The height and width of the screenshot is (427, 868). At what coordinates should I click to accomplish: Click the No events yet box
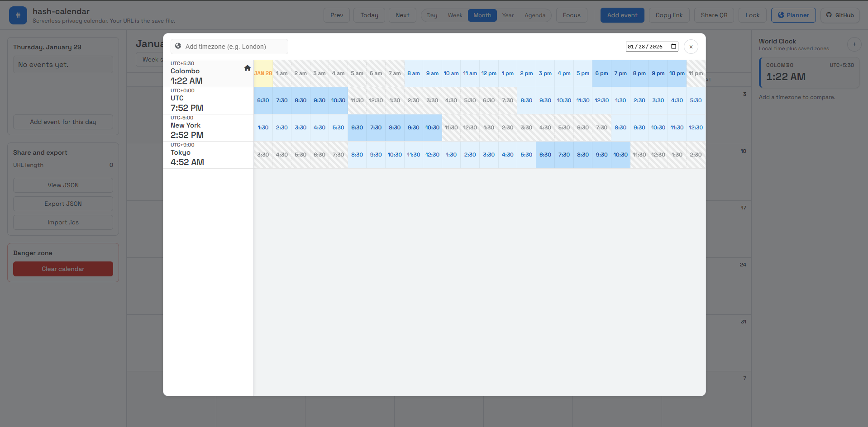[63, 65]
